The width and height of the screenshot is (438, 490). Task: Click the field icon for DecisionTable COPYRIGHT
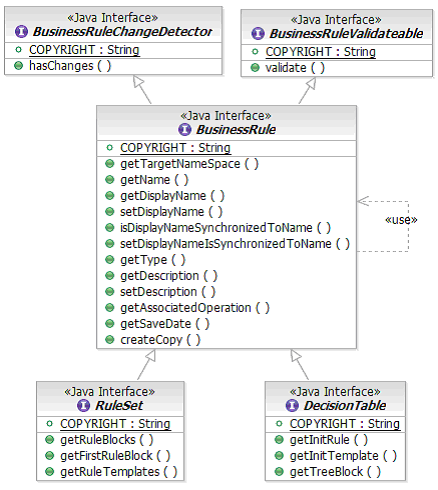pos(279,424)
